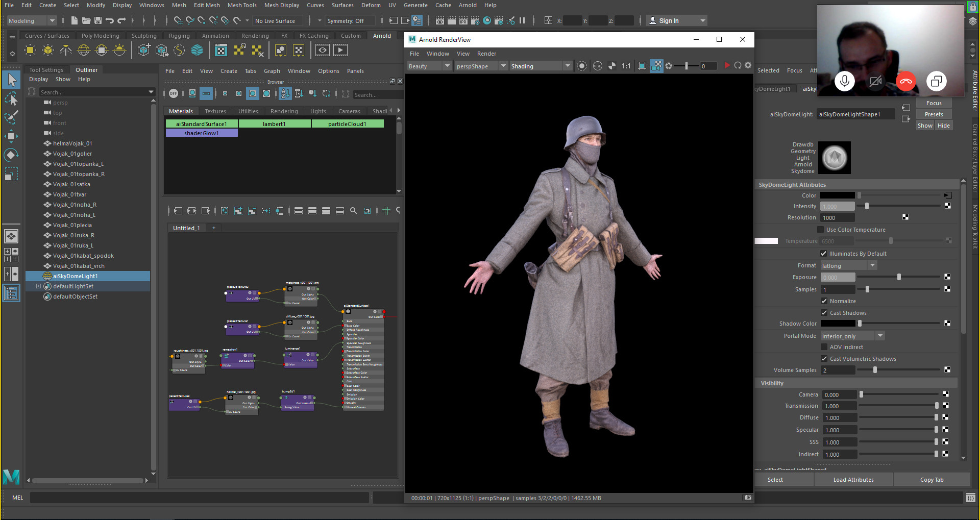Viewport: 980px width, 520px height.
Task: Activate the Paint Selection tool
Action: pyautogui.click(x=11, y=117)
